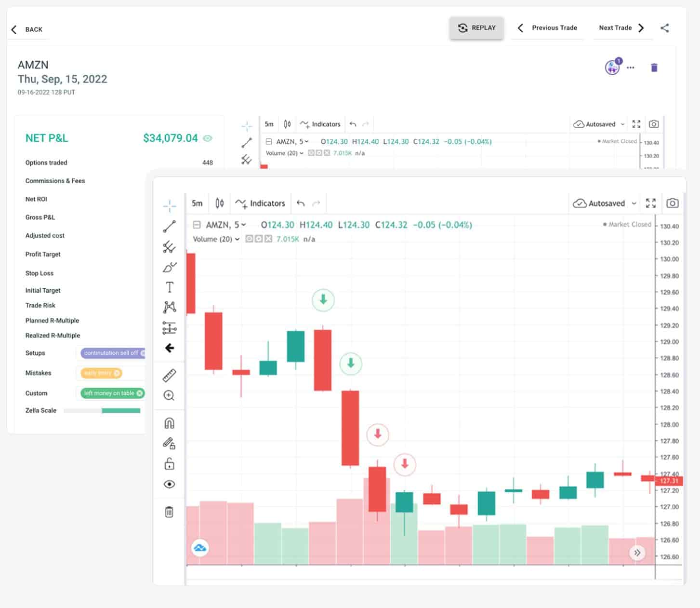Change candlestick chart style in front chart
The image size is (700, 608).
220,203
